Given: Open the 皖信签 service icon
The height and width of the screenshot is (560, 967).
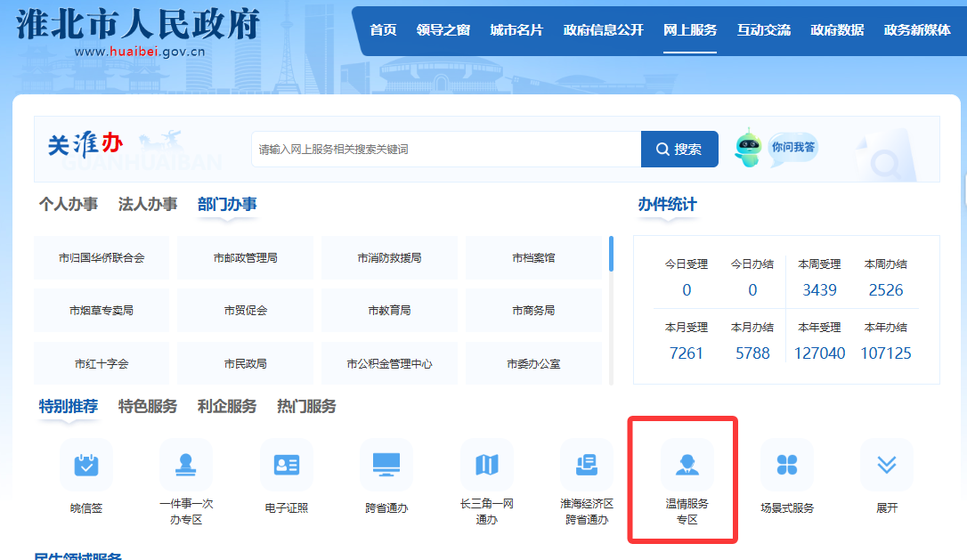Looking at the screenshot, I should tap(86, 465).
